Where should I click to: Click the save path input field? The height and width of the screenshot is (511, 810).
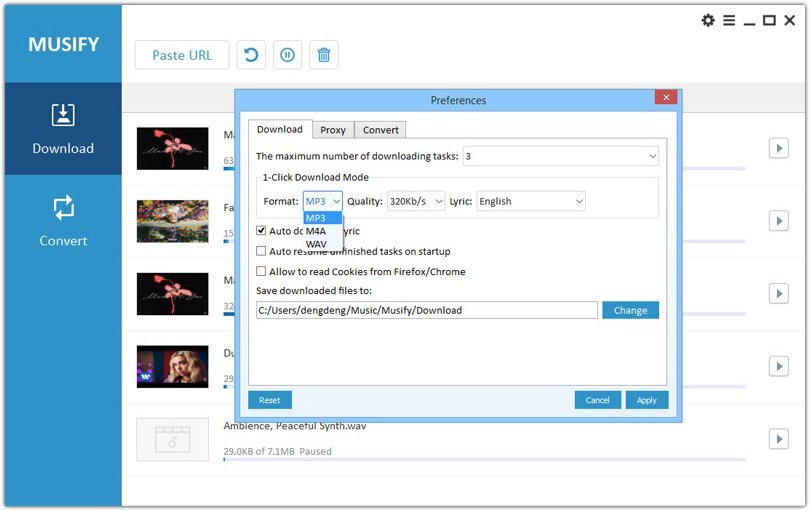pos(426,310)
